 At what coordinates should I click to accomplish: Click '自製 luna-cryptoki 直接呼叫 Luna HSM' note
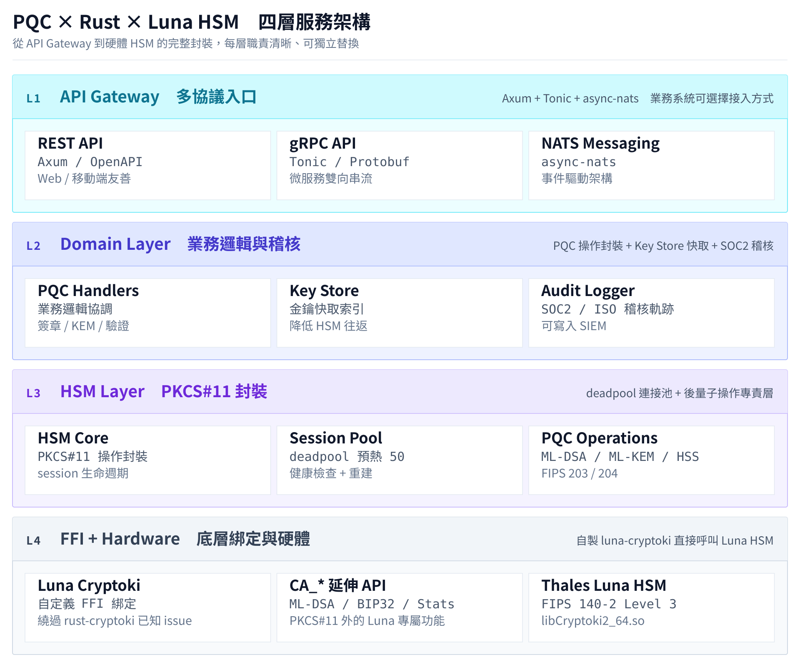coord(675,541)
